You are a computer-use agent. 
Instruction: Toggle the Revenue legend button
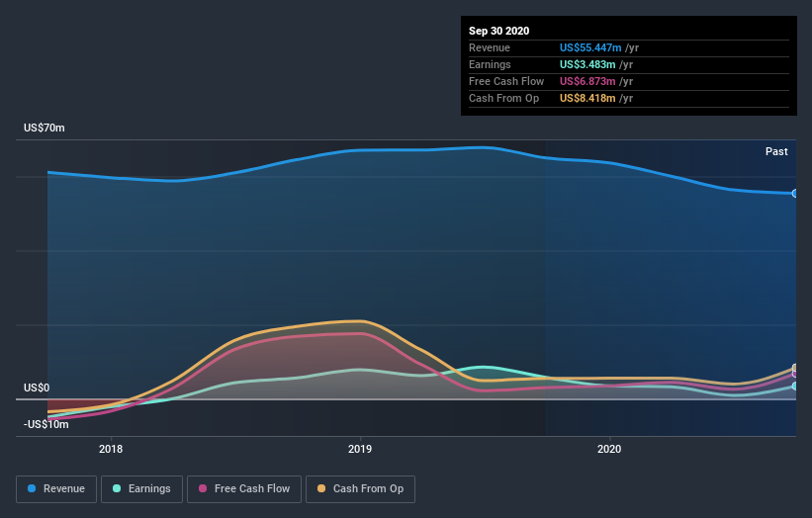click(x=56, y=489)
